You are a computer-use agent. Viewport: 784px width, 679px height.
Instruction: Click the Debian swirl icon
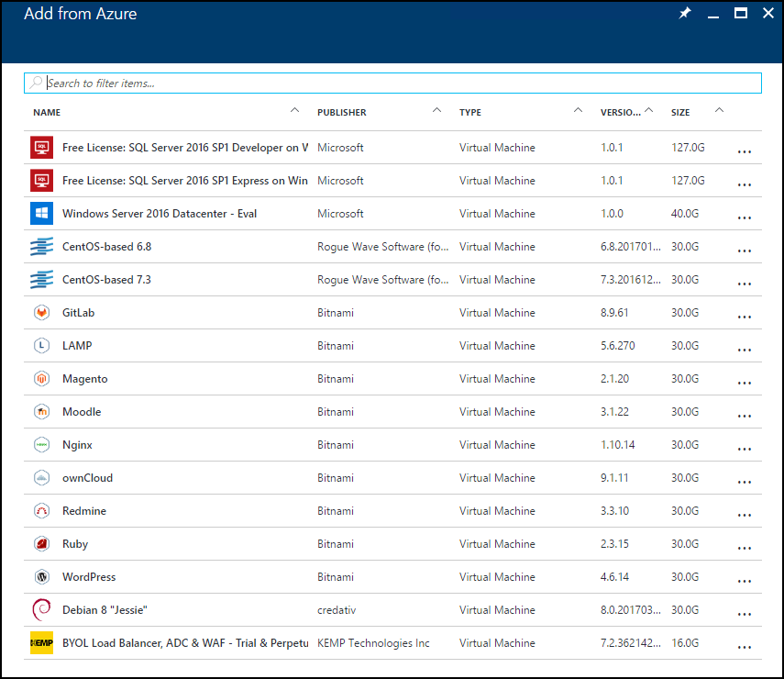coord(39,609)
